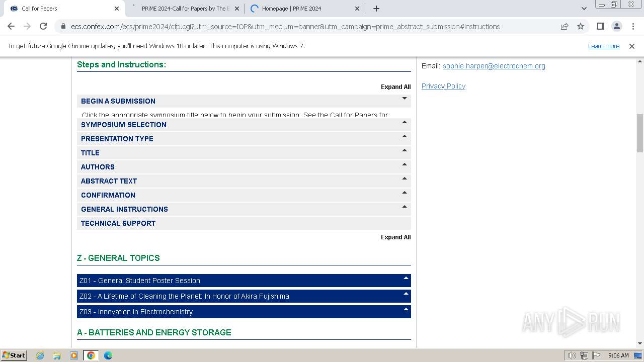Open network status tray icon

point(584,355)
